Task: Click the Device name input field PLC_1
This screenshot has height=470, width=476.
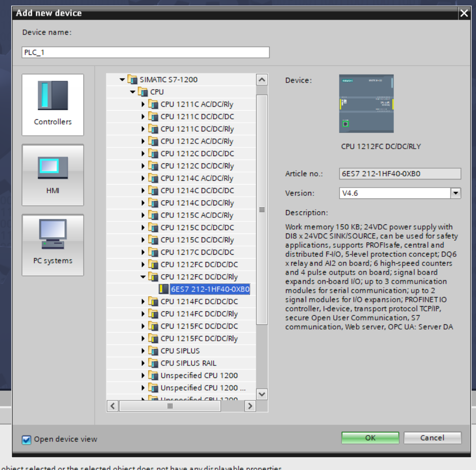Action: [x=145, y=52]
